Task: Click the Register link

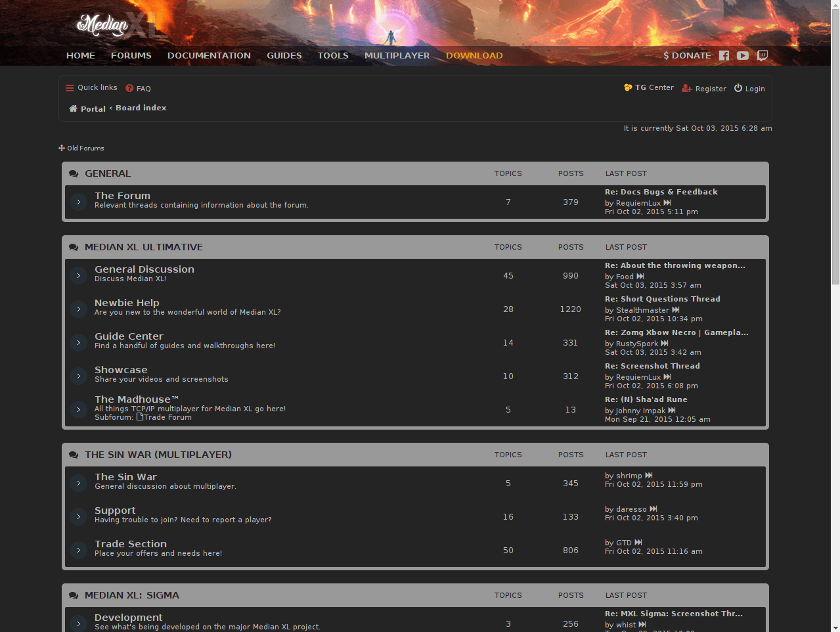Action: 704,89
